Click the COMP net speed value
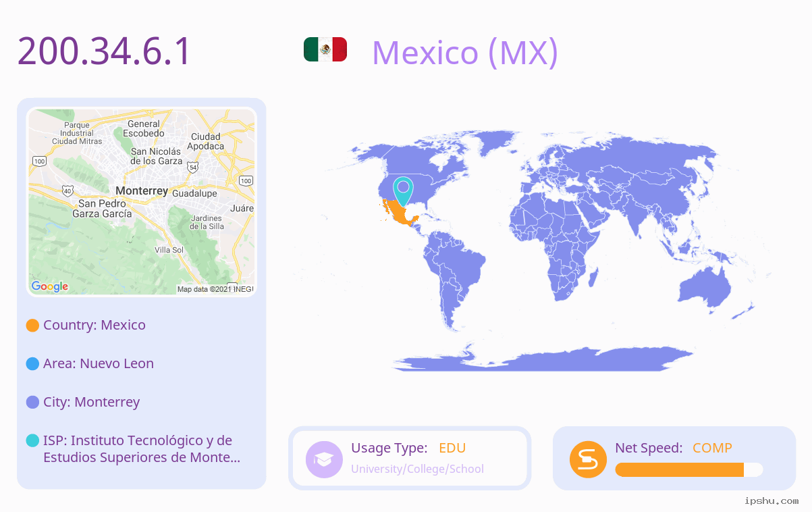The image size is (812, 512). coord(712,448)
